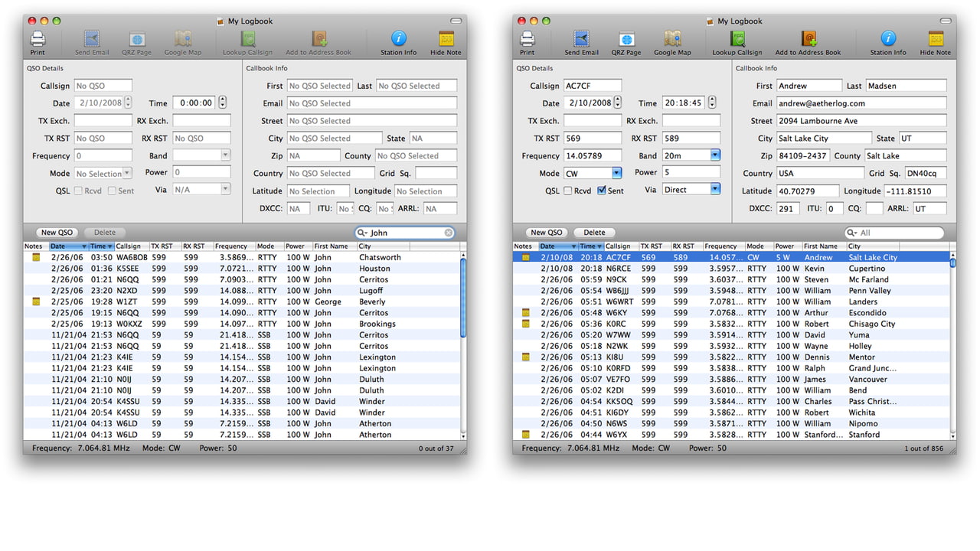Screen dimensions: 980x551
Task: Uncheck QSL Sent checkbox in right window
Action: (x=602, y=191)
